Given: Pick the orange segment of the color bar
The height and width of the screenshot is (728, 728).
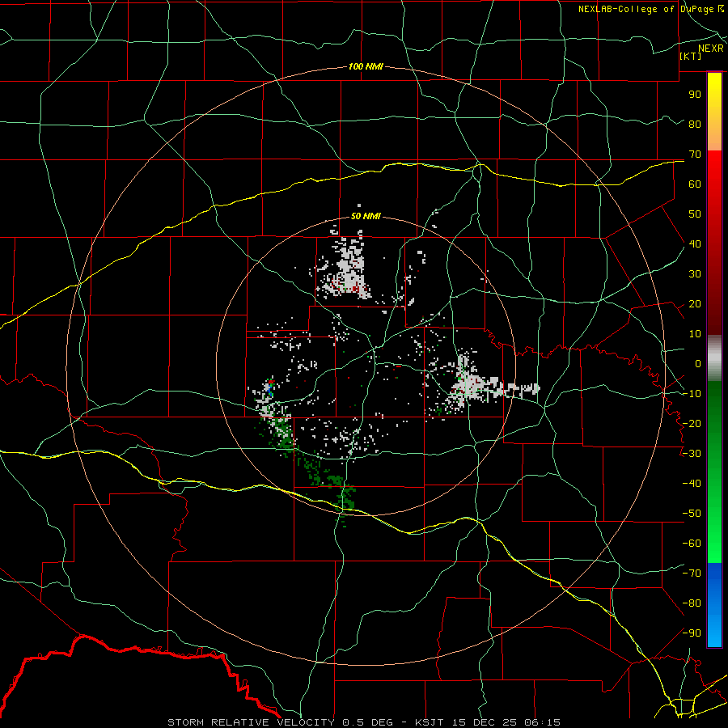Looking at the screenshot, I should tap(714, 134).
